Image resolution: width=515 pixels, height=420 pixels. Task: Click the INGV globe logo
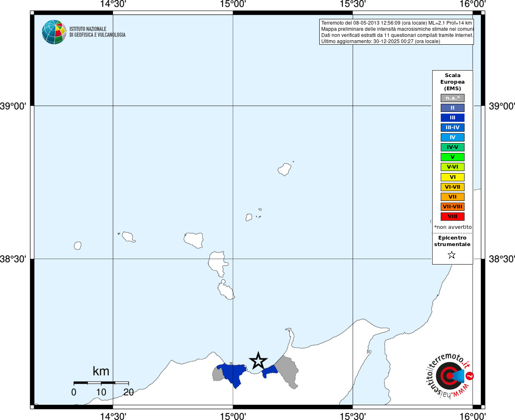pos(54,32)
